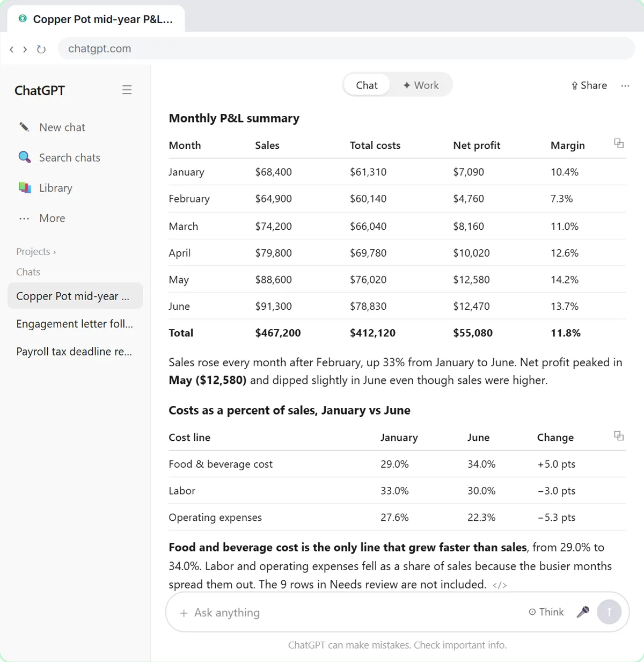644x662 pixels.
Task: Share this conversation
Action: pyautogui.click(x=589, y=85)
